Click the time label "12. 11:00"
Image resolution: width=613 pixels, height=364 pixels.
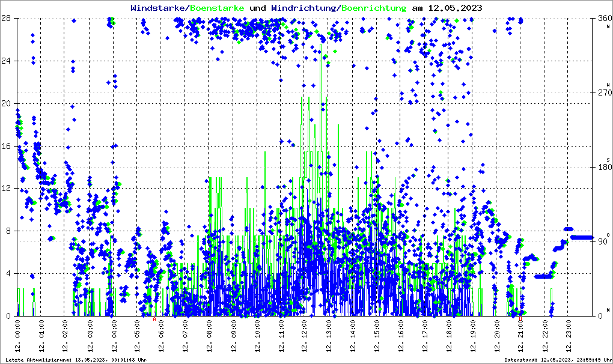tap(281, 336)
